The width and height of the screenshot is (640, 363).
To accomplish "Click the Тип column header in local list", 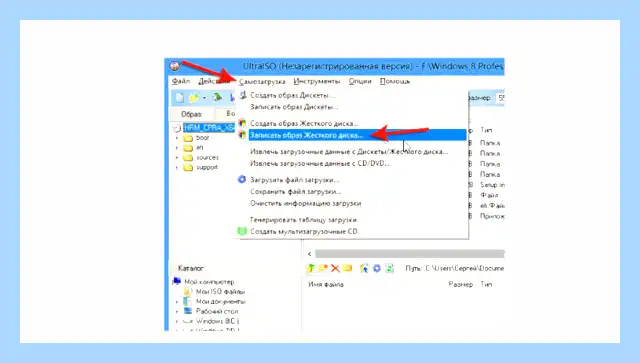I will tap(486, 284).
